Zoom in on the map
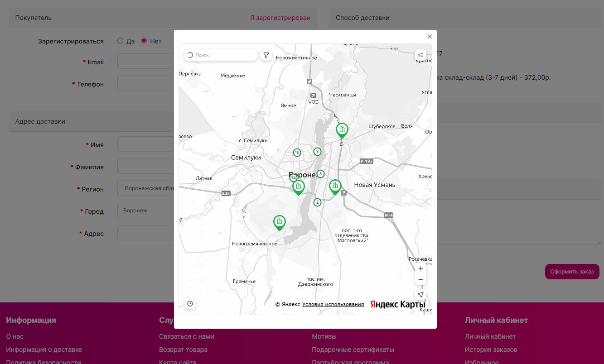Screen dimensions: 604x364 tap(420, 268)
